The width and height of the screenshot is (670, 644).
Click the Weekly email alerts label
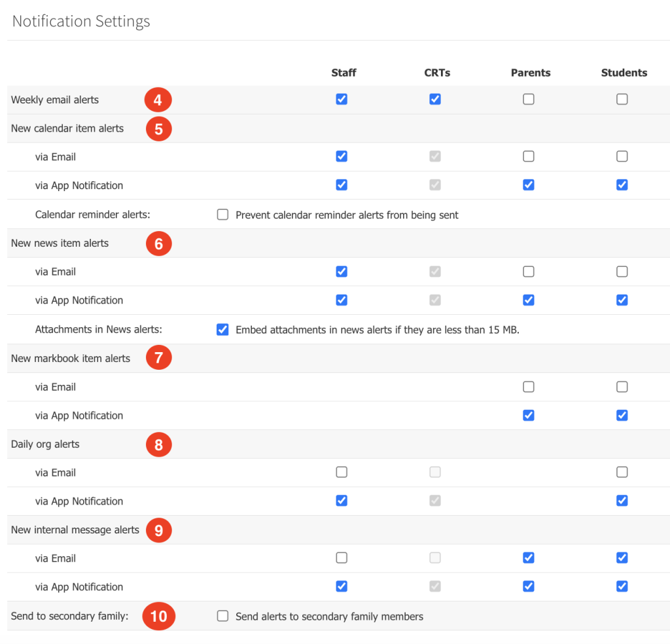(55, 99)
